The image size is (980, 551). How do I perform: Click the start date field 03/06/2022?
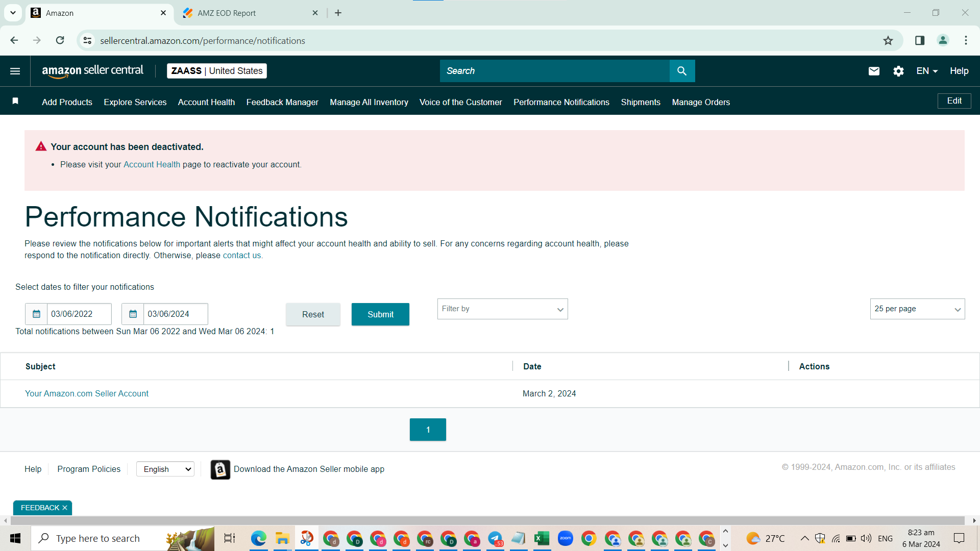click(79, 314)
